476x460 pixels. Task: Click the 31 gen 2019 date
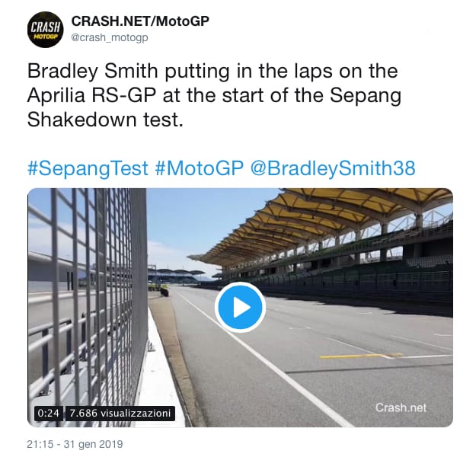(95, 444)
